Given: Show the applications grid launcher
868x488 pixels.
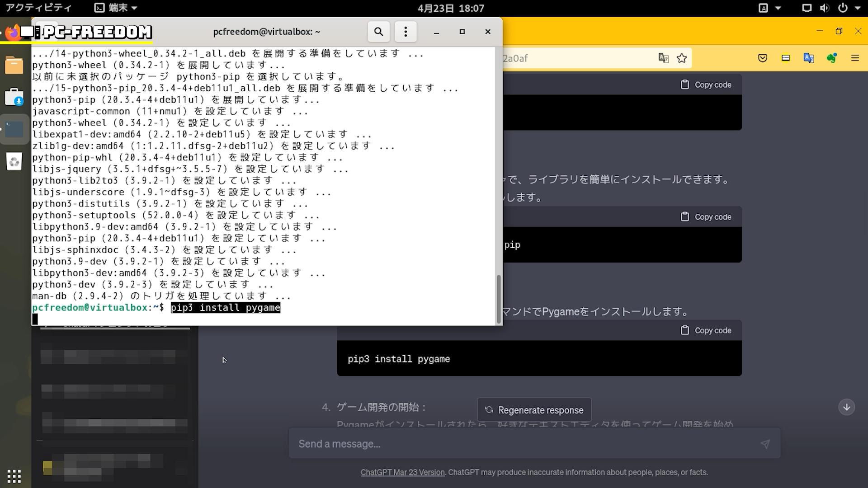Looking at the screenshot, I should (x=14, y=476).
